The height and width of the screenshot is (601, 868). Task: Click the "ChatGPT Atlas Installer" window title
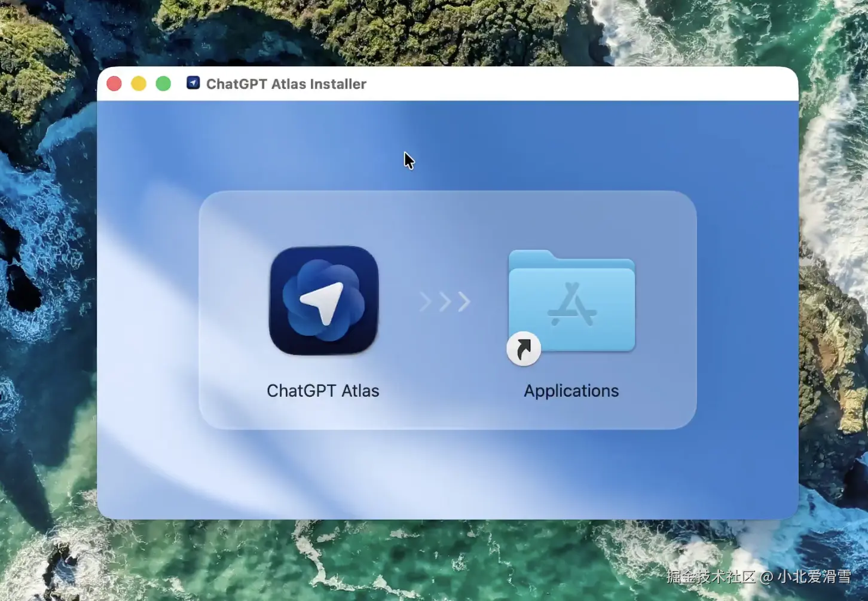point(286,84)
